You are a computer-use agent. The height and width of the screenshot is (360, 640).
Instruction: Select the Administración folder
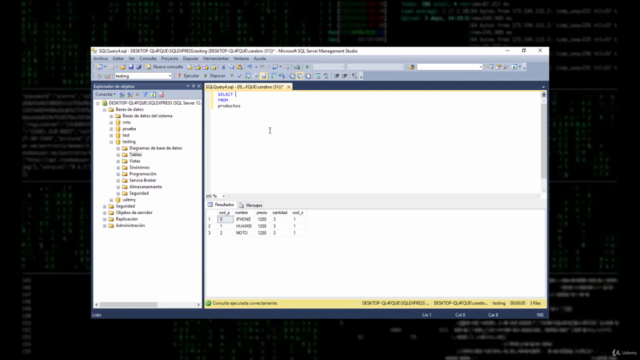130,226
